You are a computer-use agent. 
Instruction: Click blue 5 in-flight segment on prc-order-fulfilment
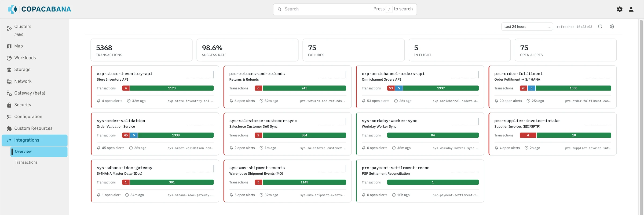click(x=531, y=88)
